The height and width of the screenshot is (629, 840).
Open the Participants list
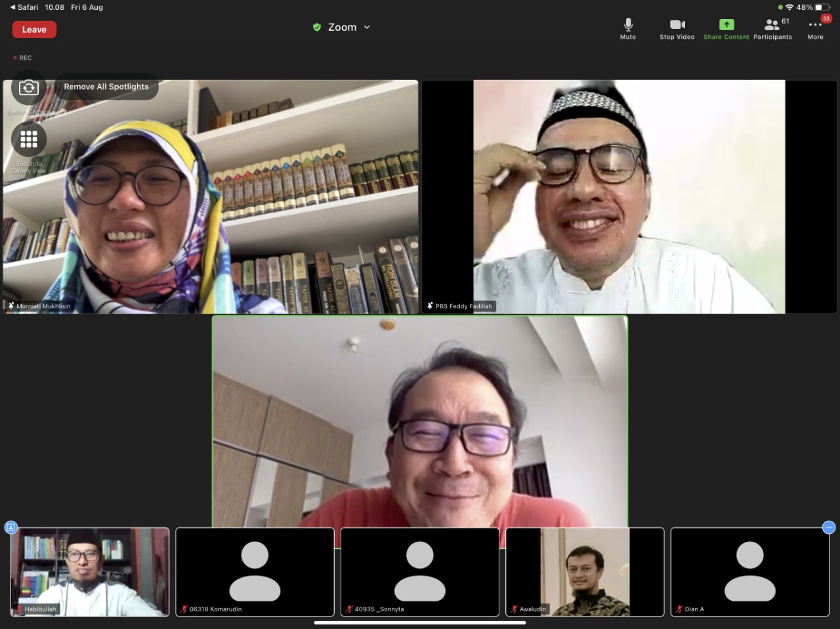coord(772,29)
